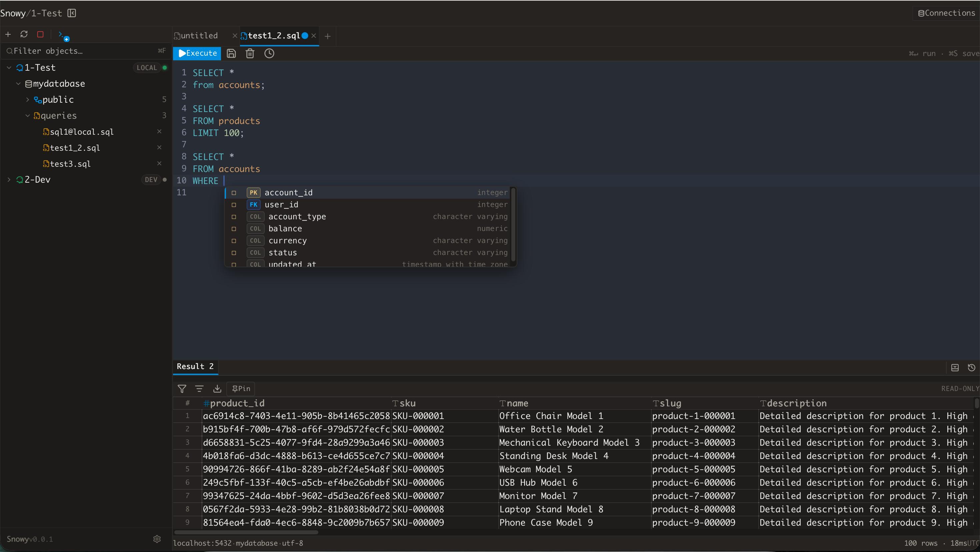Open query history clock icon
Viewport: 980px width, 552px height.
coord(269,53)
